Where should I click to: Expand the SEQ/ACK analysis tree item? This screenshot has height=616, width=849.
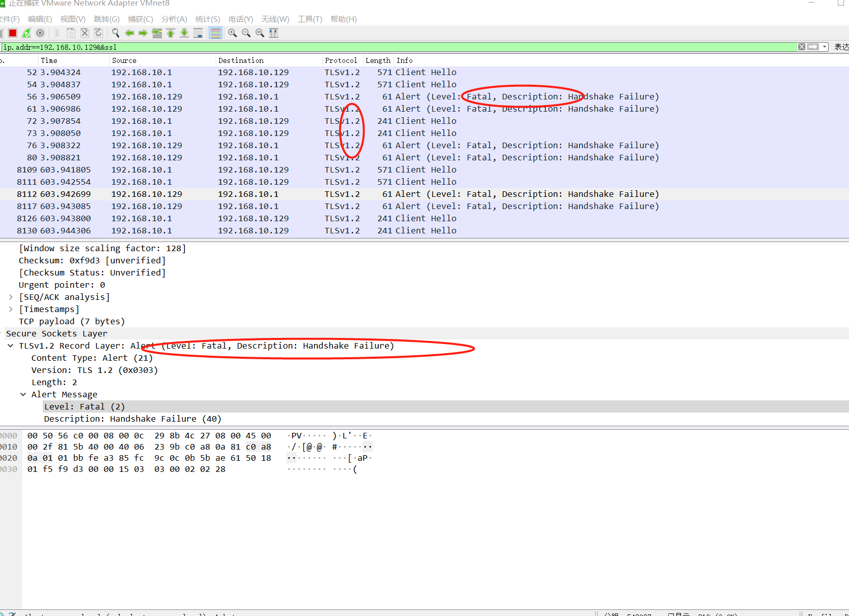pyautogui.click(x=11, y=297)
